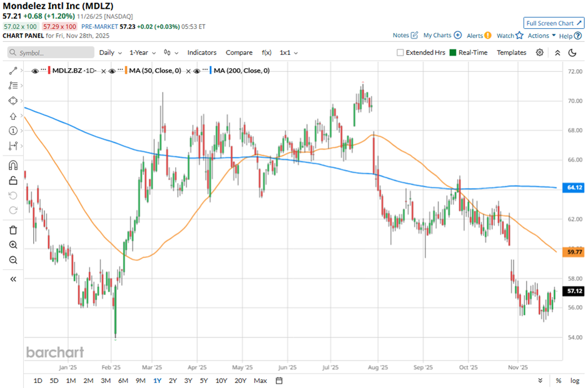Select the trend line drawing tool
Image resolution: width=588 pixels, height=388 pixels.
pyautogui.click(x=13, y=71)
